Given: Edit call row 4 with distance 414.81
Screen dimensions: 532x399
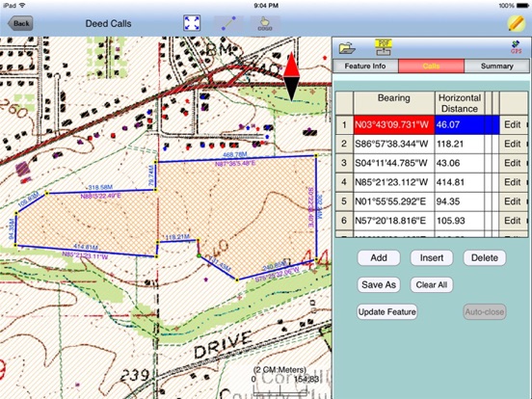Looking at the screenshot, I should click(x=513, y=182).
